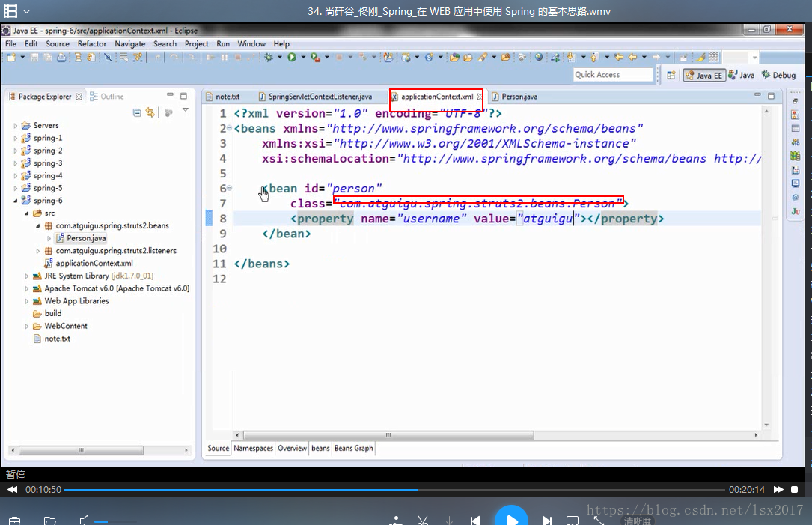
Task: Click the green Run button in toolbar
Action: click(x=292, y=58)
